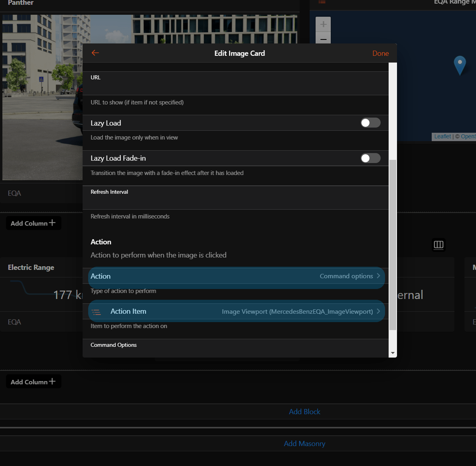Enable the Lazy Load toggle
This screenshot has width=476, height=466.
point(370,123)
